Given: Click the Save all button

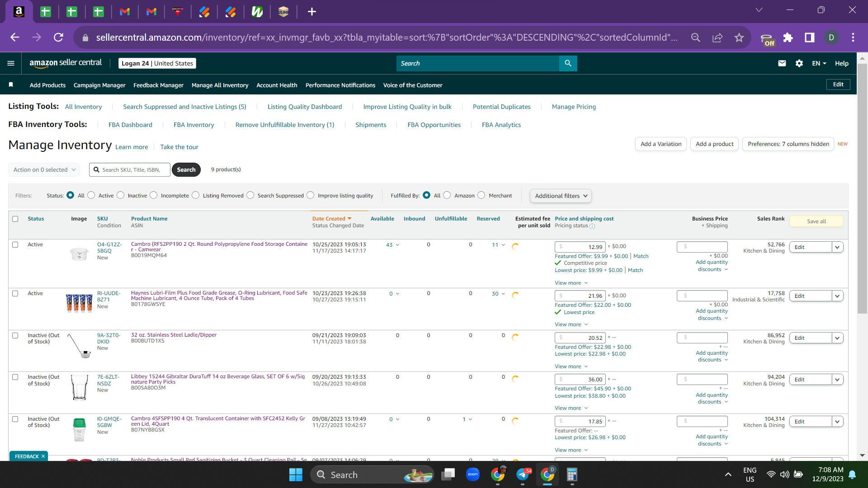Looking at the screenshot, I should 816,221.
